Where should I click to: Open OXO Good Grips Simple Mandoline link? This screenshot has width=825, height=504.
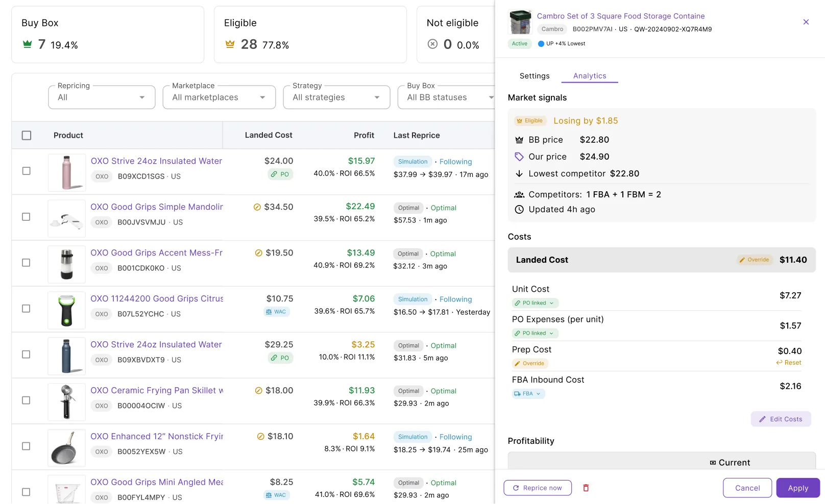tap(157, 207)
